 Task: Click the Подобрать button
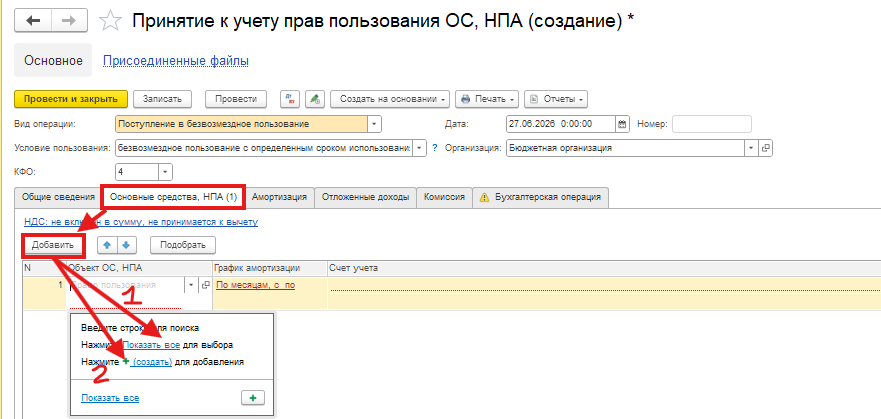183,245
